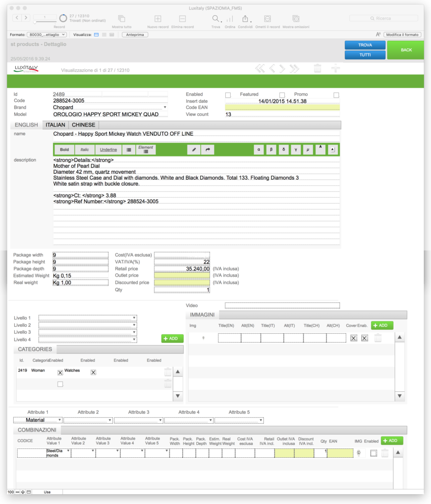The height and width of the screenshot is (504, 431).
Task: Open the Formato layout dropdown
Action: pos(47,35)
